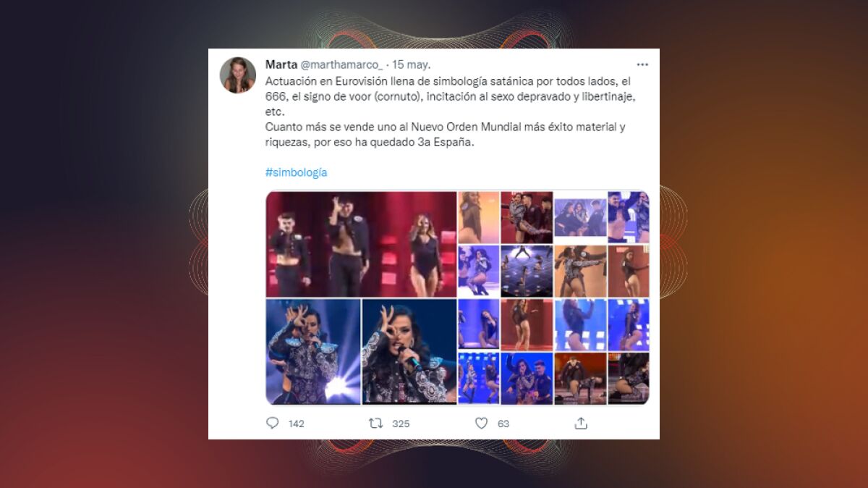
Task: Click the retweet arrows icon
Action: click(x=375, y=423)
